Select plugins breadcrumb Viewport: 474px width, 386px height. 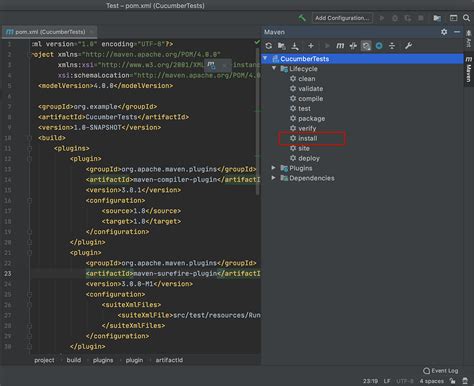(103, 360)
